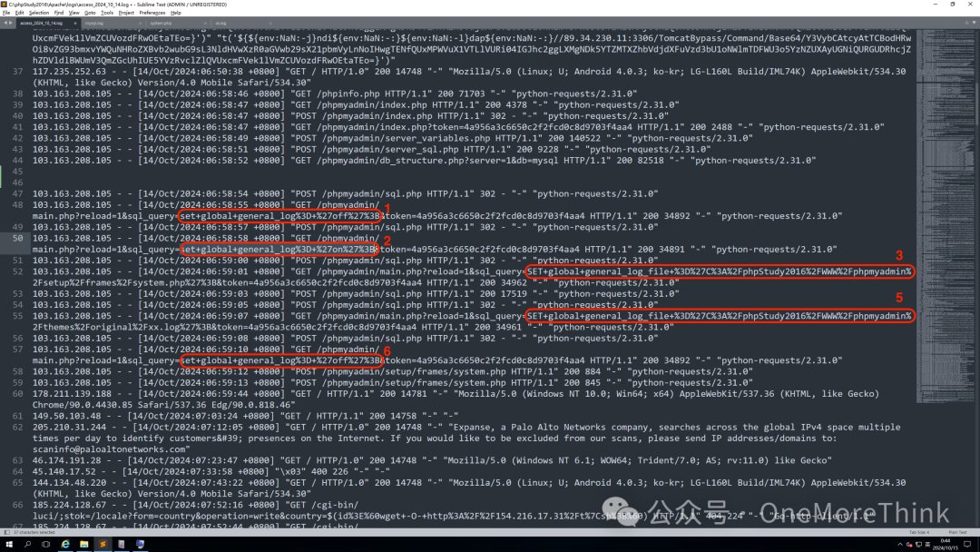Open the View menu
The image size is (980, 552).
click(x=73, y=13)
